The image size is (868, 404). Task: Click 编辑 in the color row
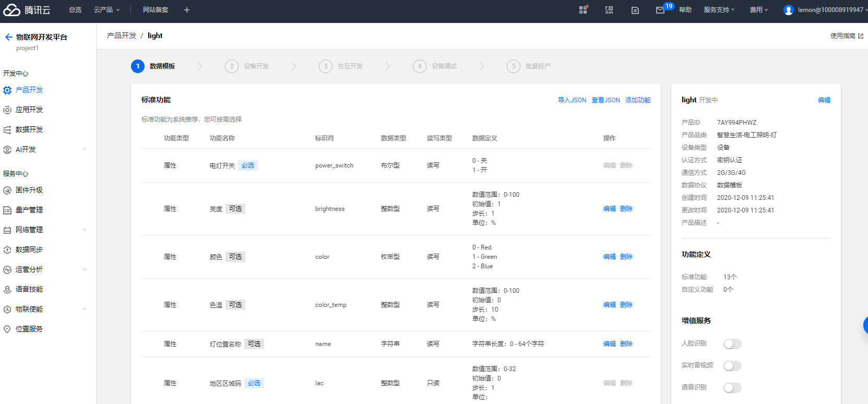click(610, 257)
